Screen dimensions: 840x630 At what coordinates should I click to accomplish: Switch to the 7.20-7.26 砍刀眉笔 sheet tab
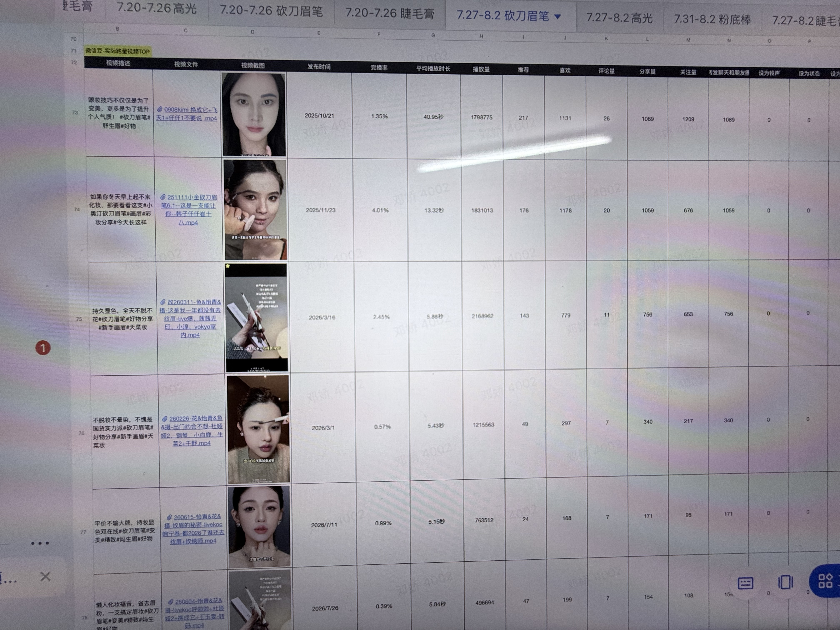click(271, 11)
